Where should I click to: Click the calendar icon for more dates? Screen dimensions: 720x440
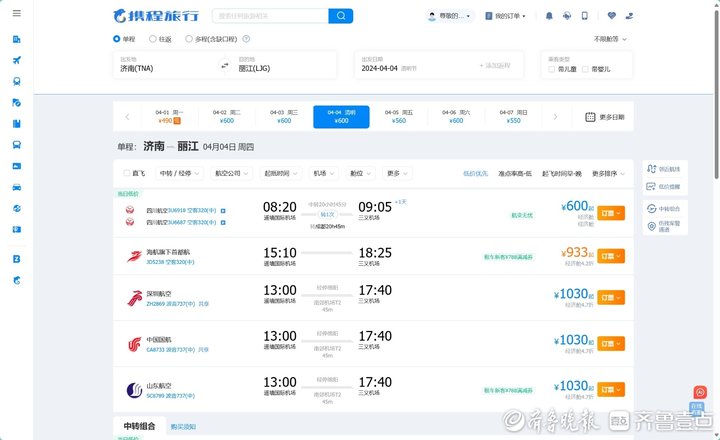pyautogui.click(x=590, y=117)
